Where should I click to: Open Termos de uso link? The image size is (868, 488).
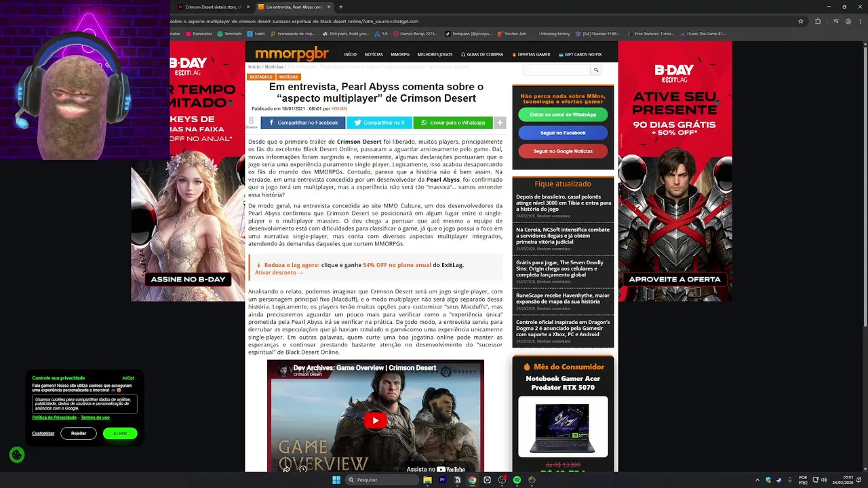[95, 418]
